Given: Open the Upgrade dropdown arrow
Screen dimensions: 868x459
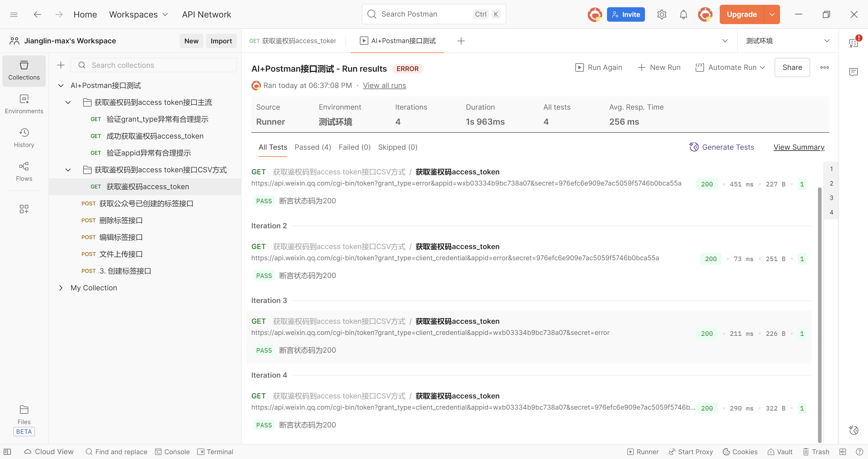Looking at the screenshot, I should (x=772, y=14).
